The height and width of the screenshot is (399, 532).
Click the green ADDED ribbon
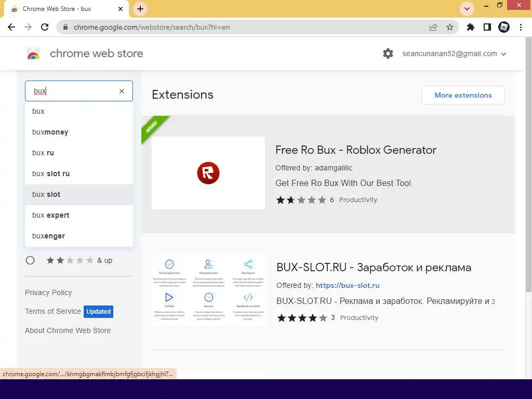(x=152, y=127)
